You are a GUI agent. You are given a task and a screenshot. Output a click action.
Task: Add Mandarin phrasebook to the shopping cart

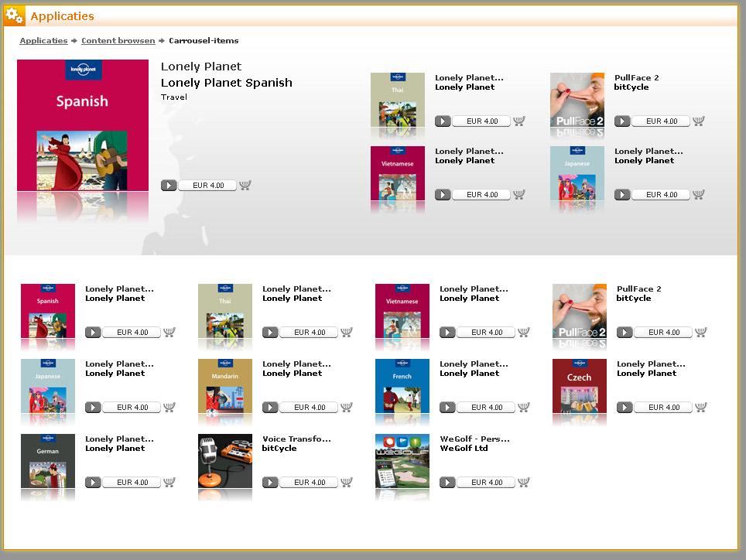point(347,407)
